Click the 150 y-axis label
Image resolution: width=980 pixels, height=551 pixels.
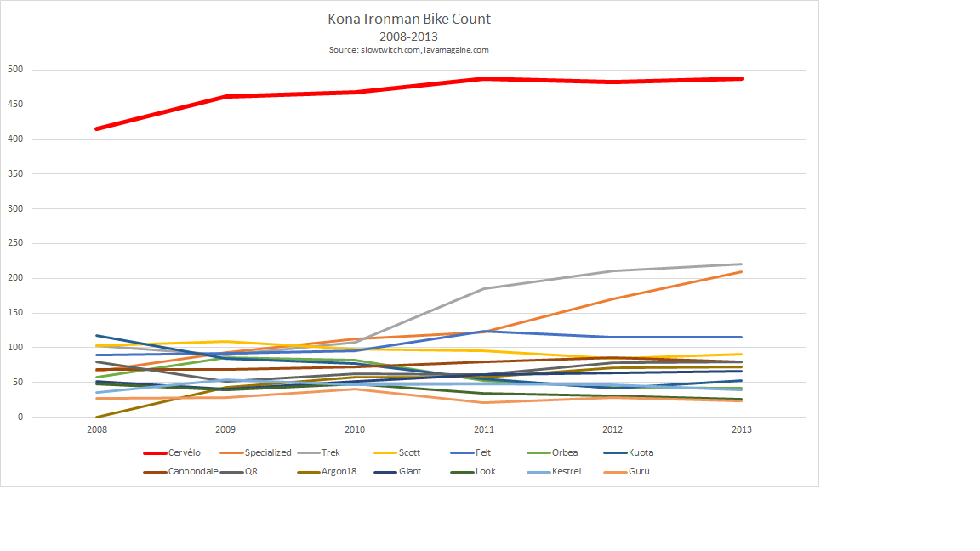[x=15, y=313]
